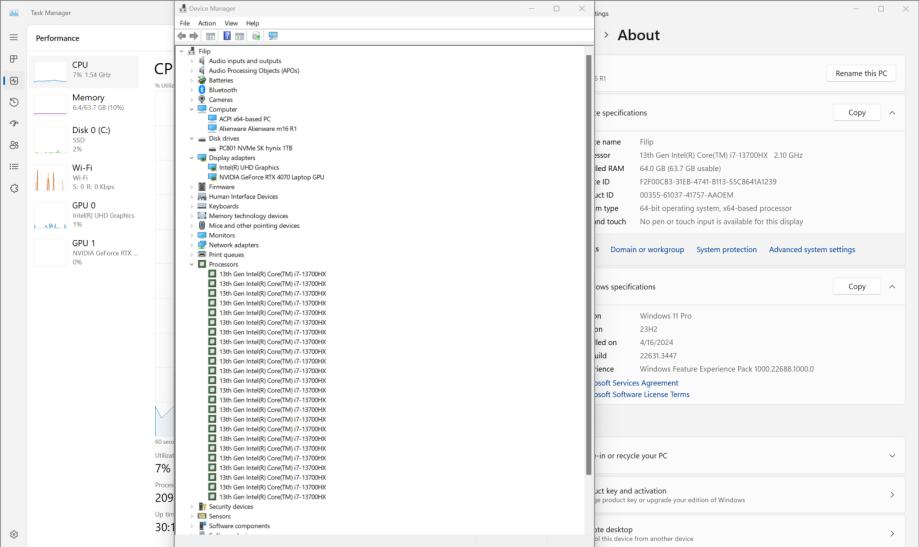Open the Microsoft Software License Terms link
919x547 pixels.
tap(642, 395)
